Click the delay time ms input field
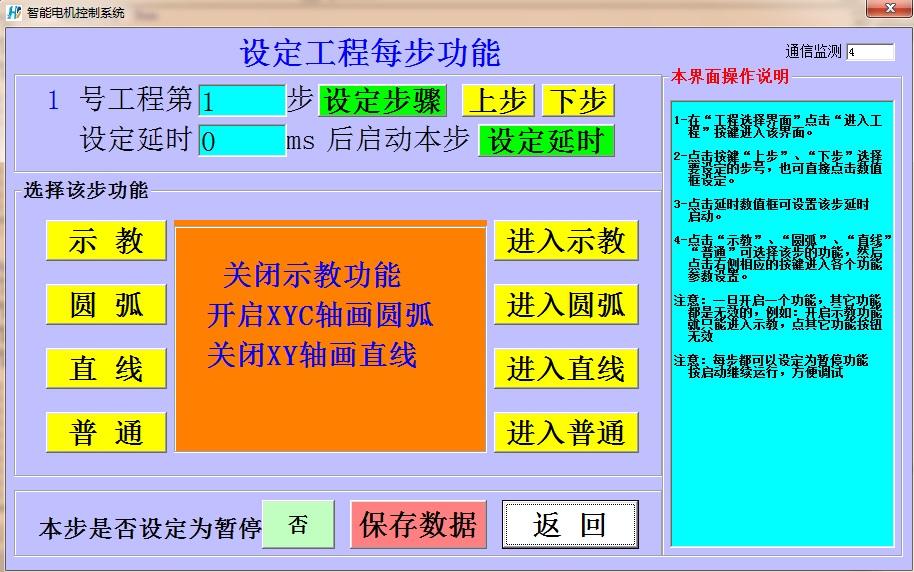 242,141
